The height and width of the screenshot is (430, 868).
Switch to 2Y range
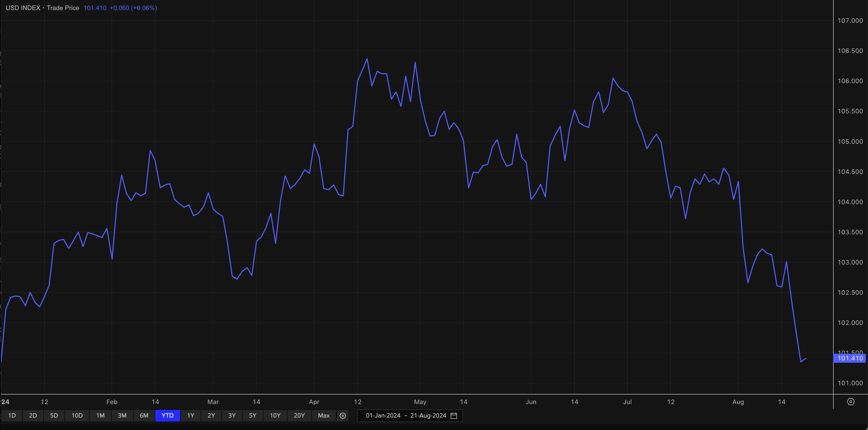211,415
